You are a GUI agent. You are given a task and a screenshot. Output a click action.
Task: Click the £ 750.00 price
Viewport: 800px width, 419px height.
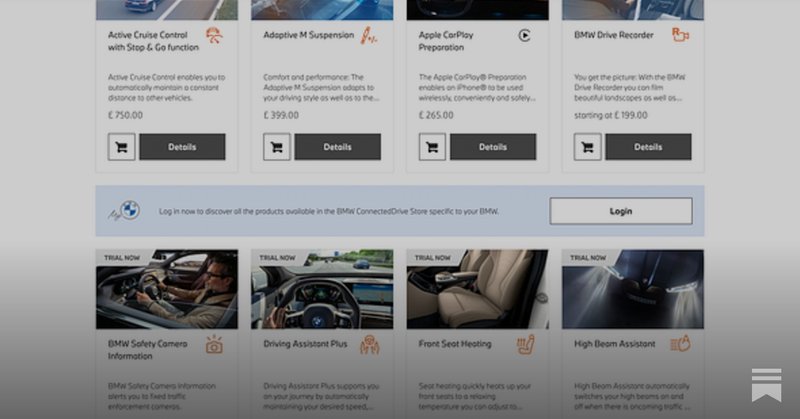click(126, 115)
